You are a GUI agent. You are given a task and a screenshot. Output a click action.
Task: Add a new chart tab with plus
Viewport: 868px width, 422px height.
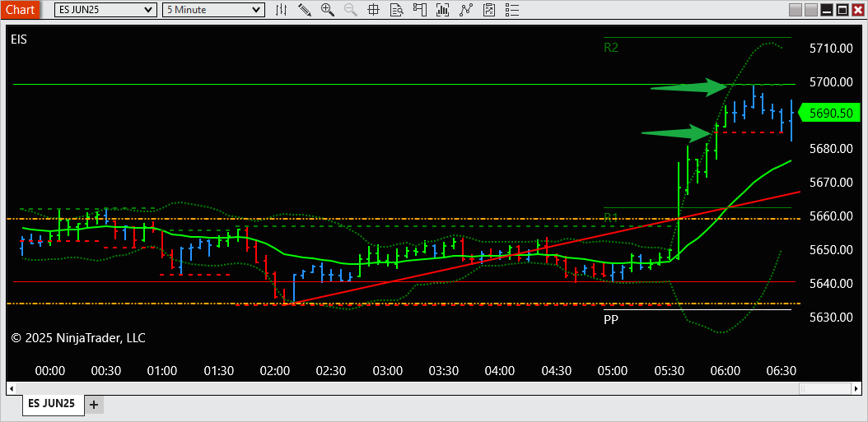click(94, 404)
